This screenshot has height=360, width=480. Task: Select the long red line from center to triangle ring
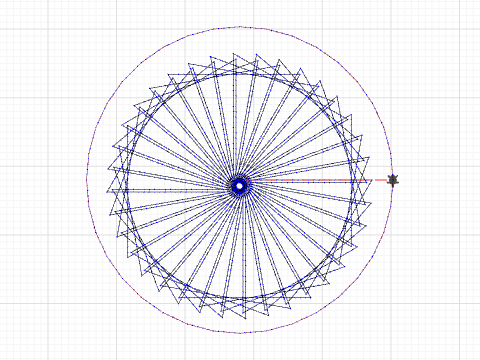pos(308,180)
